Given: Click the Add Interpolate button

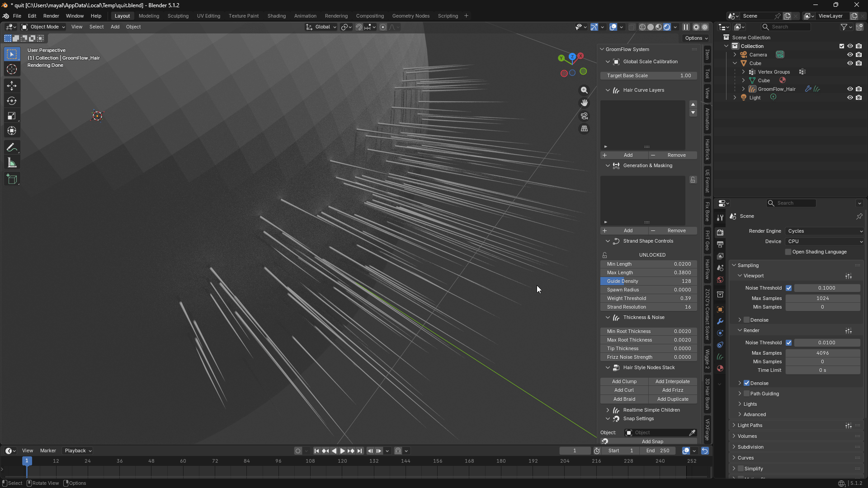Looking at the screenshot, I should [x=673, y=382].
